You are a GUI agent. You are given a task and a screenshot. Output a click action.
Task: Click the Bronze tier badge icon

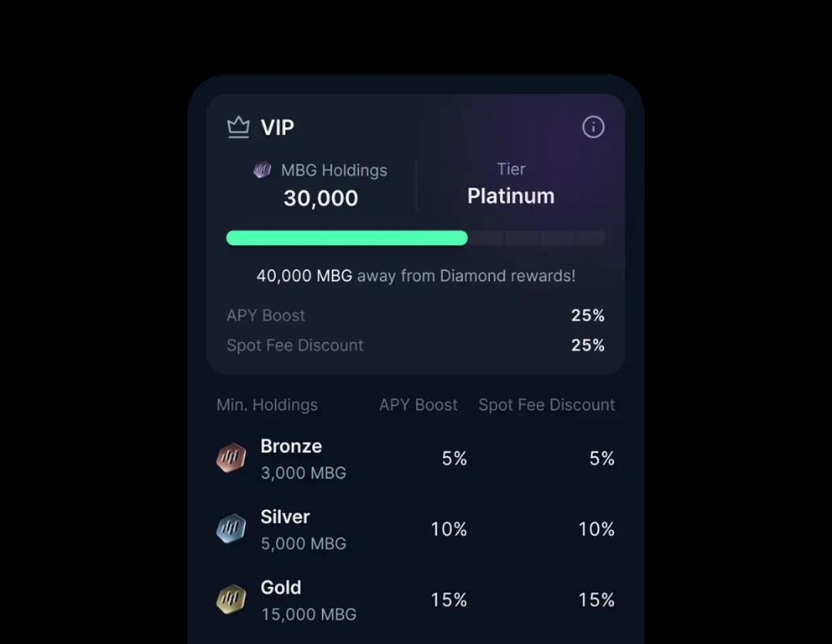230,458
